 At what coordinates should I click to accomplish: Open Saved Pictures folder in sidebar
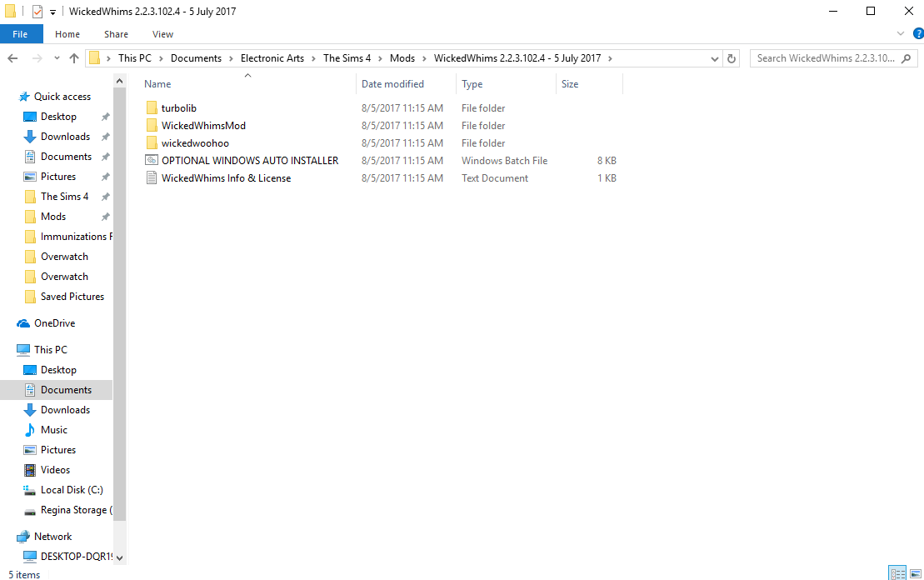click(72, 297)
